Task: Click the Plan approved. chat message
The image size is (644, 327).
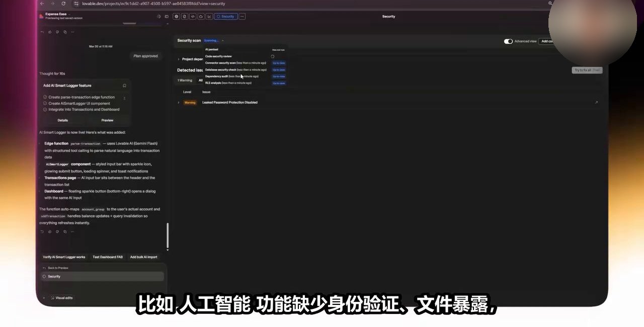Action: (x=146, y=56)
